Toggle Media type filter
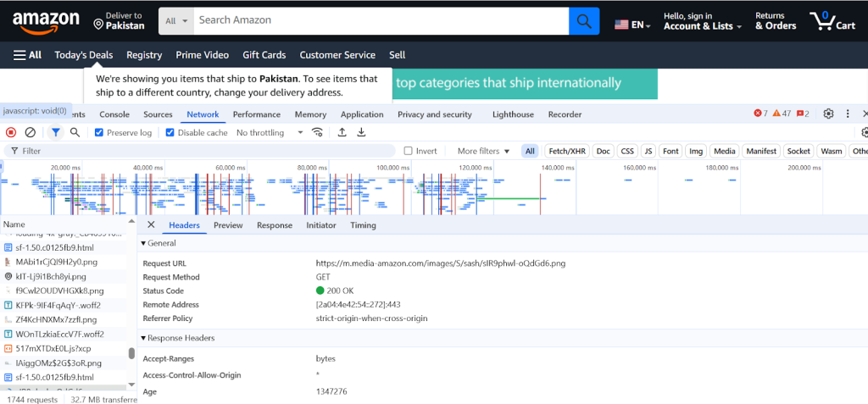Viewport: 868px width, 404px height. coord(725,151)
